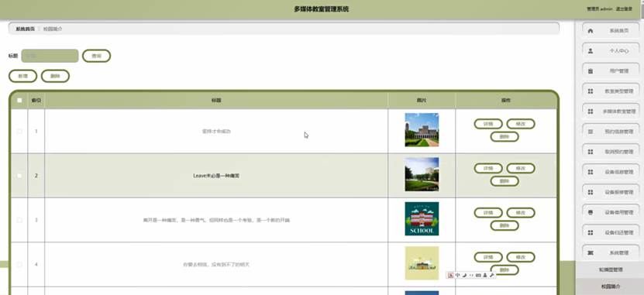Screen dimensions: 644x295
Task: Click the list icon beside 预约信息管理
Action: [x=591, y=132]
